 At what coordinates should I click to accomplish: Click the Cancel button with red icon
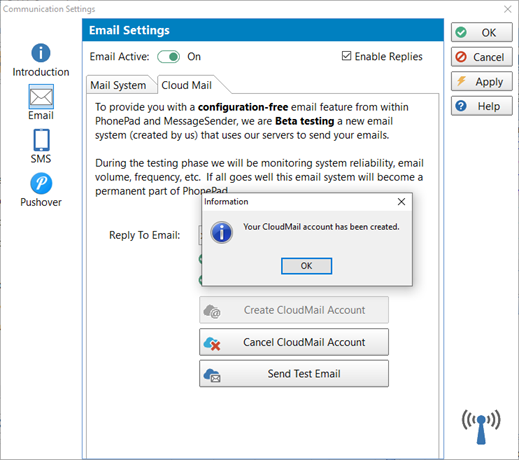[481, 57]
